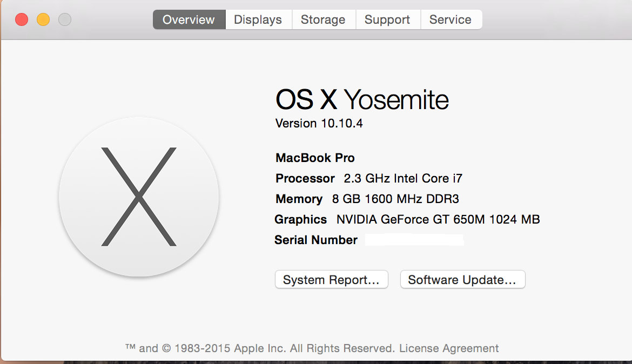Click Version 10.10.4 to reveal build number
The image size is (632, 364).
coord(319,124)
